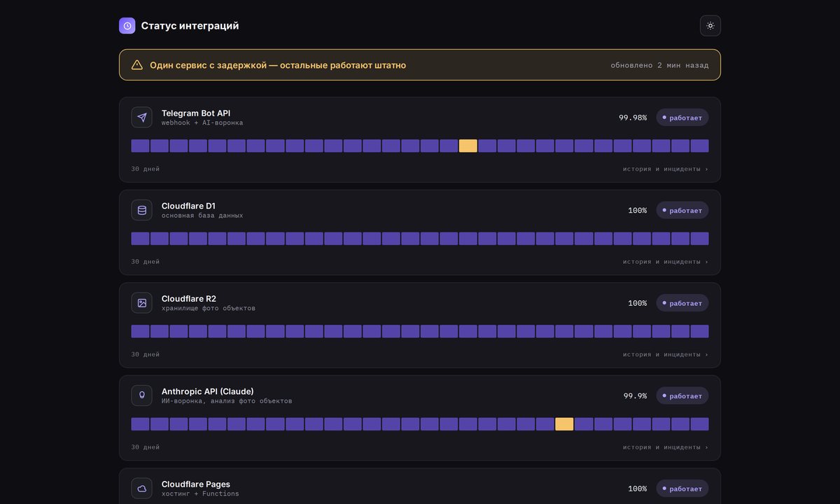Click the работает badge on Cloudflare D1
Screen dimensions: 840x504
click(682, 210)
